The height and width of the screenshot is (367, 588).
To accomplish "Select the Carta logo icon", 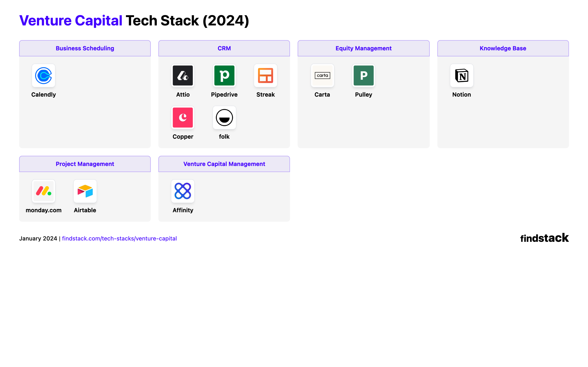I will [322, 76].
